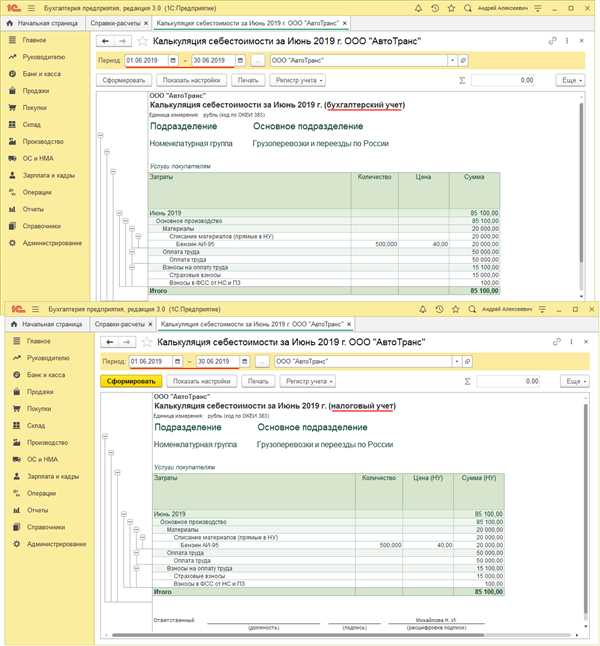Click search magnifier in top window title bar
This screenshot has width=600, height=646.
click(x=467, y=8)
